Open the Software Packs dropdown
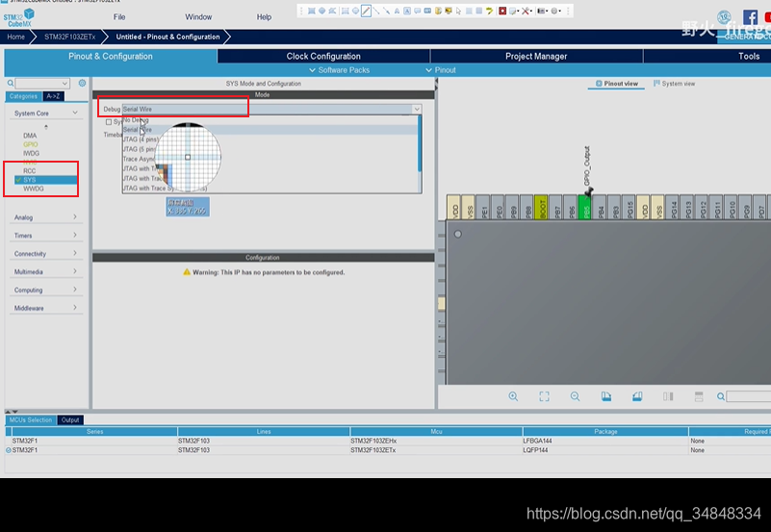This screenshot has width=771, height=532. [339, 70]
